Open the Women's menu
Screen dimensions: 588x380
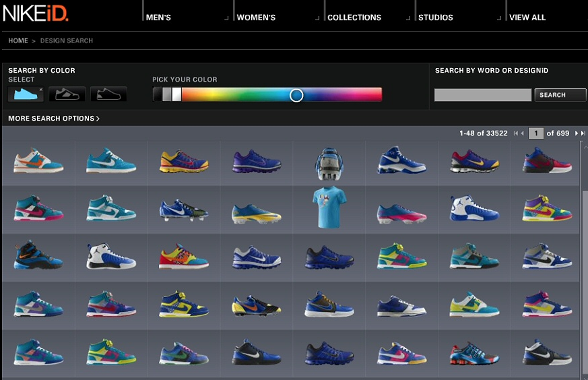[x=256, y=18]
